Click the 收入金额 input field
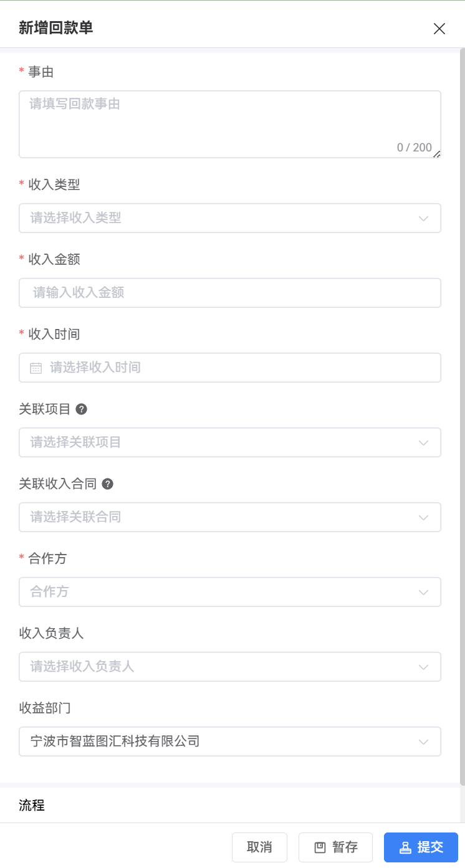465x868 pixels. (229, 293)
